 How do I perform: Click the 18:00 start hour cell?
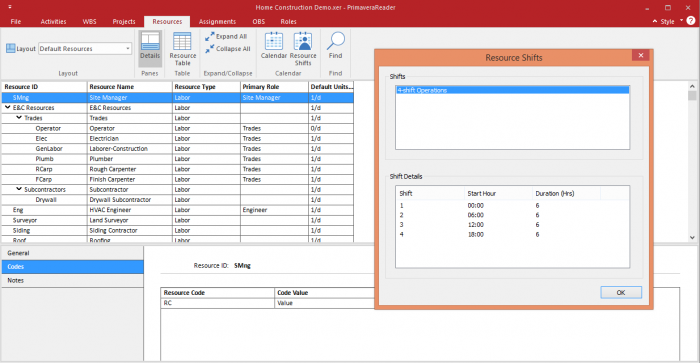[x=475, y=234]
